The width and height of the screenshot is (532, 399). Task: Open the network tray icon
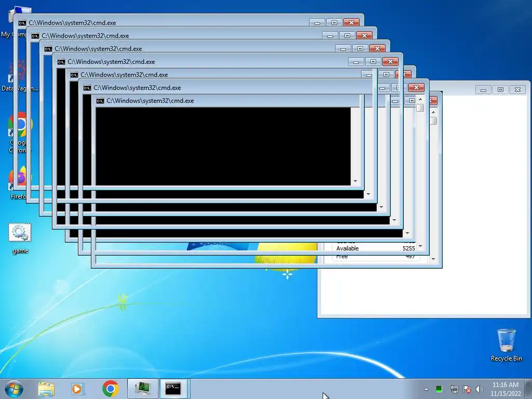454,389
